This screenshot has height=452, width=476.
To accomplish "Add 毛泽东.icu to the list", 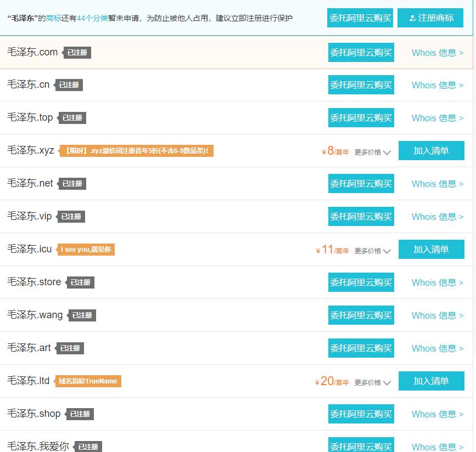I will [431, 250].
